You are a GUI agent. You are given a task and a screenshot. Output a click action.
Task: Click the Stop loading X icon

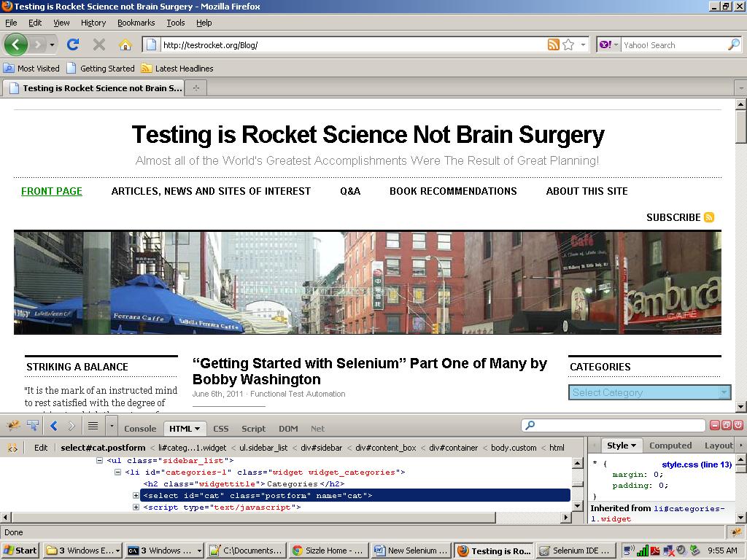click(x=99, y=44)
